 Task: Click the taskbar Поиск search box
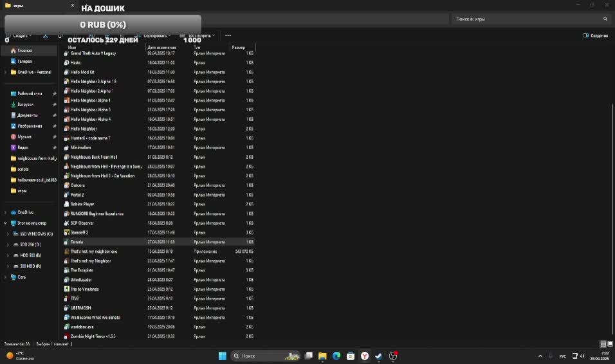pos(266,356)
